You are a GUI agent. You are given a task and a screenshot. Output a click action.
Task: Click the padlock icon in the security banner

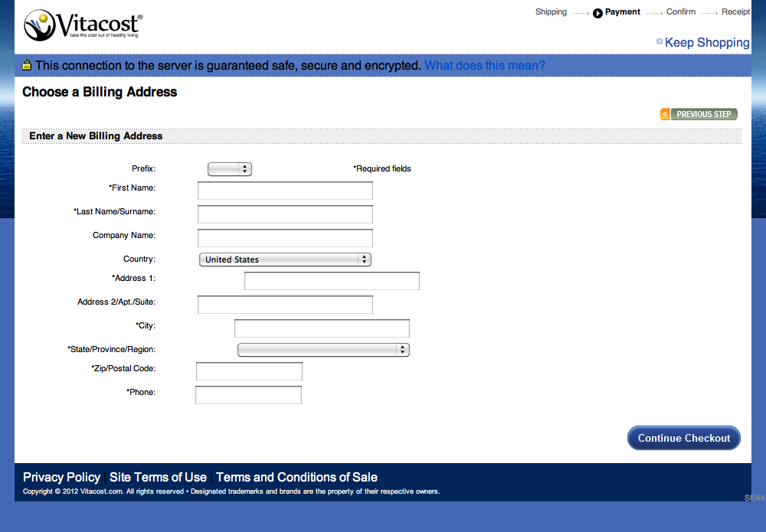pyautogui.click(x=25, y=65)
